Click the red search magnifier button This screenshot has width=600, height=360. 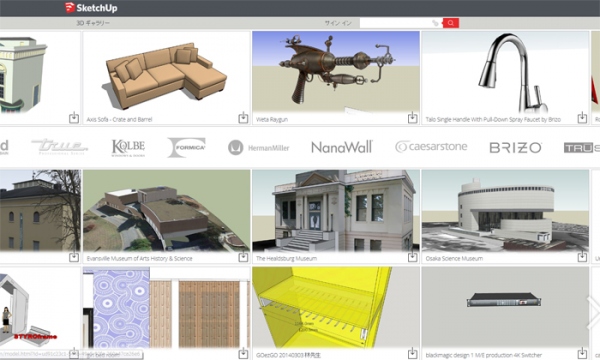point(451,23)
